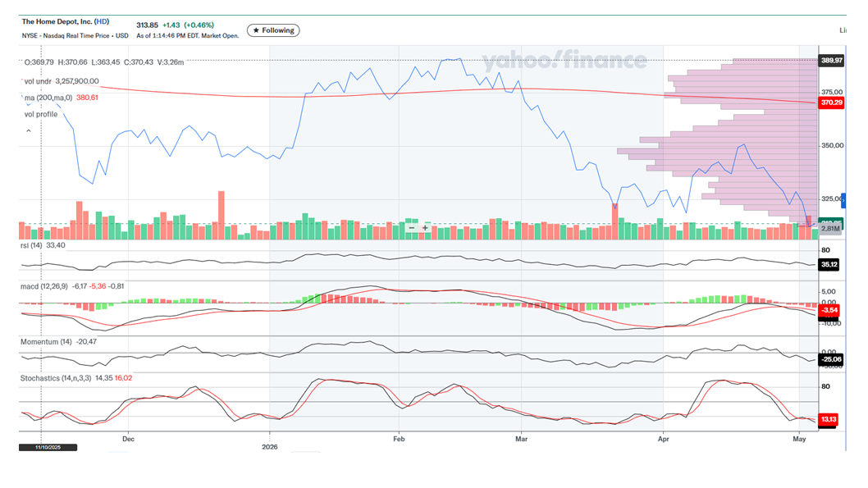
Task: Click the NYSE - Nasdaq Real Time Price text
Action: coord(66,35)
